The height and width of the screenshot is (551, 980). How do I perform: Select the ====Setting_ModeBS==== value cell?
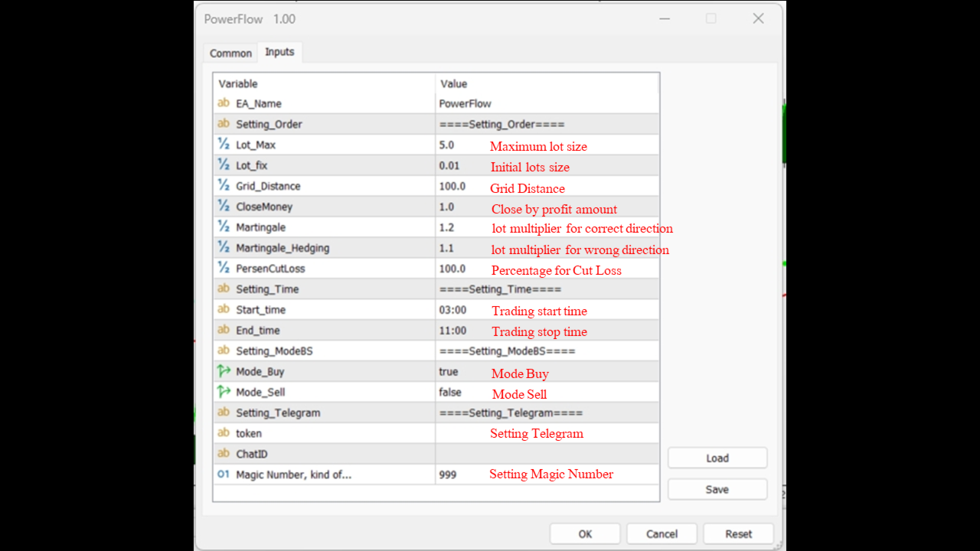547,351
